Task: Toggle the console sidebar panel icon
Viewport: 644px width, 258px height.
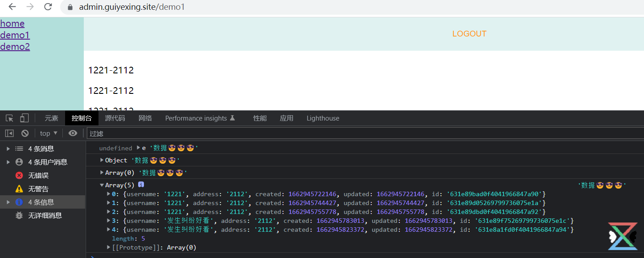Action: (x=9, y=133)
